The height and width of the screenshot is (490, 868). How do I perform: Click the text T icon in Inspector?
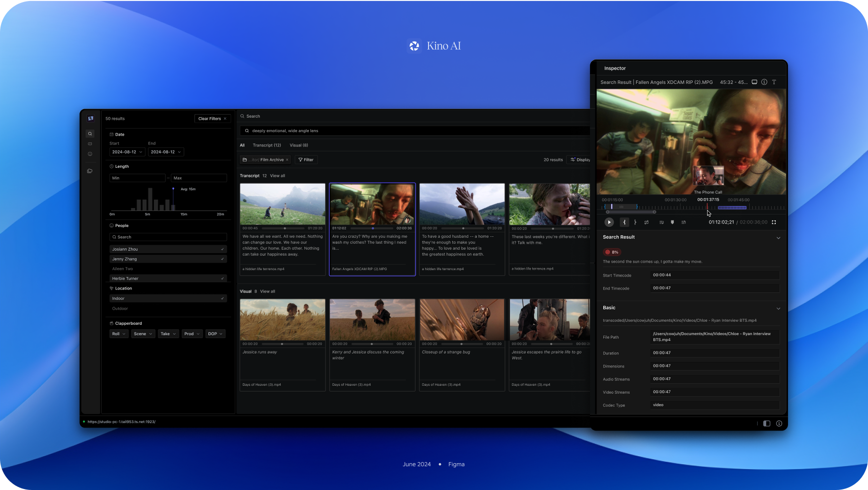coord(774,82)
